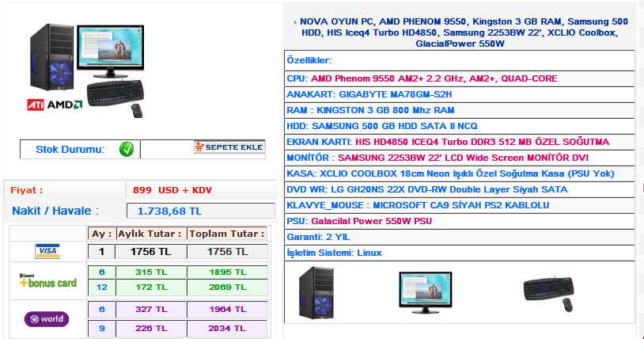Click the VISA card logo
The width and height of the screenshot is (644, 339).
47,251
